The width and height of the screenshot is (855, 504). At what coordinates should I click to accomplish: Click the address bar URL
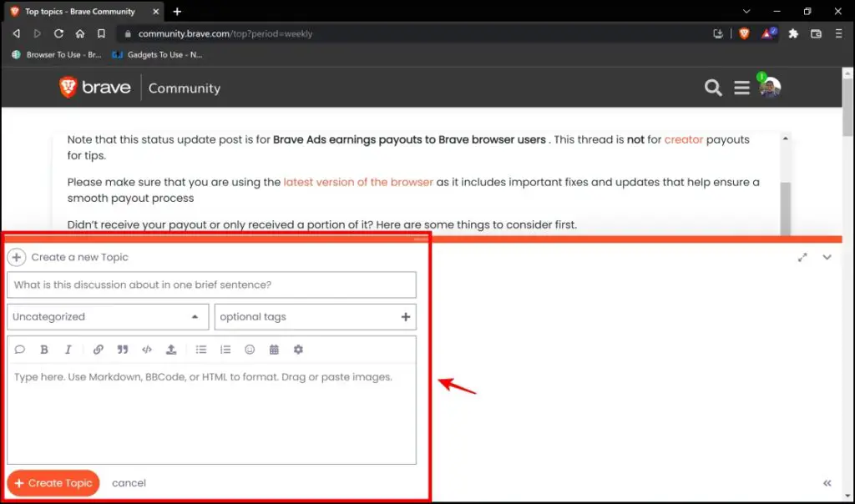(x=225, y=33)
